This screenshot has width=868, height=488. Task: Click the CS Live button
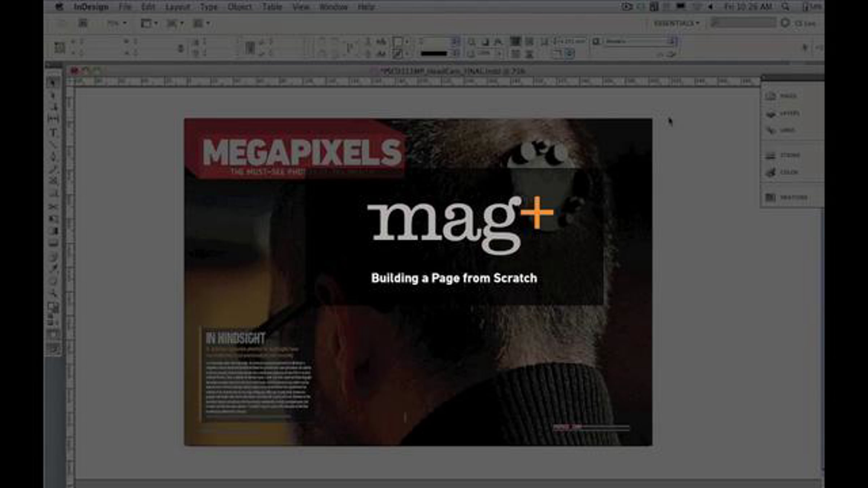tap(800, 23)
